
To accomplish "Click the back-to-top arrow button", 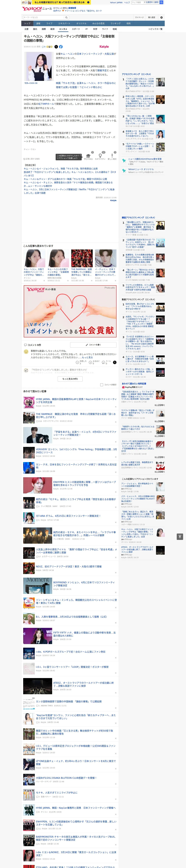I will click(180, 537).
